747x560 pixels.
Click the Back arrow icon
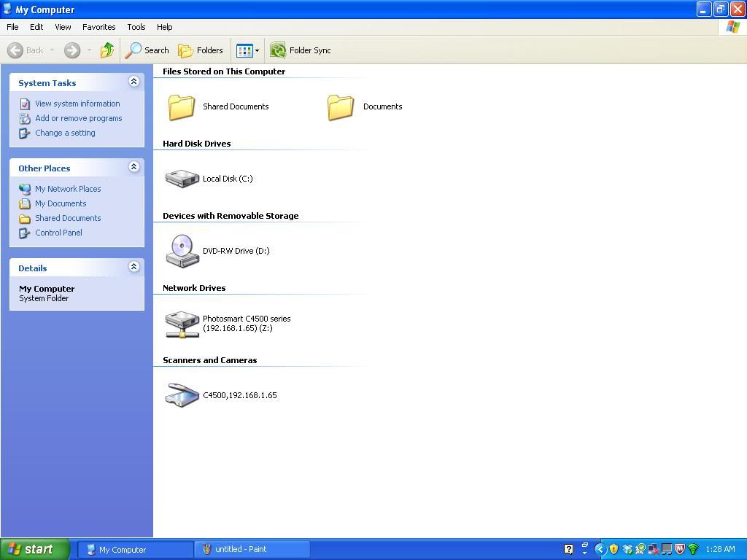[x=15, y=50]
